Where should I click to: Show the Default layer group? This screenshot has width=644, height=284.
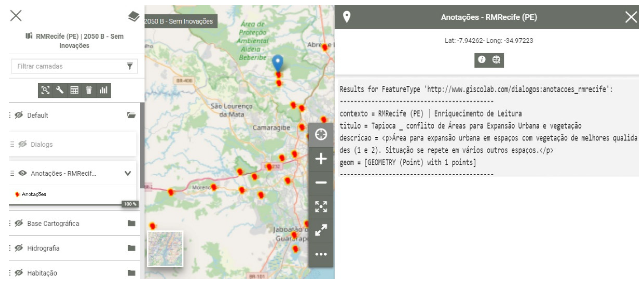click(19, 115)
